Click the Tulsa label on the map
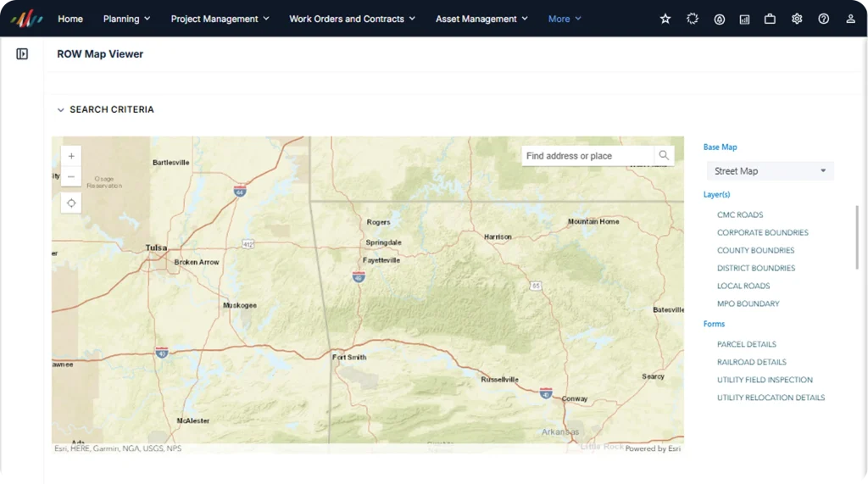 pyautogui.click(x=156, y=248)
